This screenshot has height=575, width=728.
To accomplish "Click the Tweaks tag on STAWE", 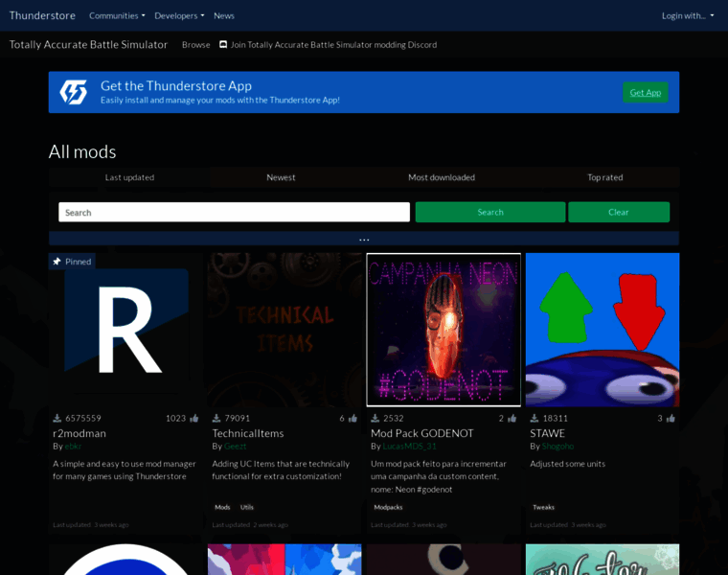I will pos(544,507).
